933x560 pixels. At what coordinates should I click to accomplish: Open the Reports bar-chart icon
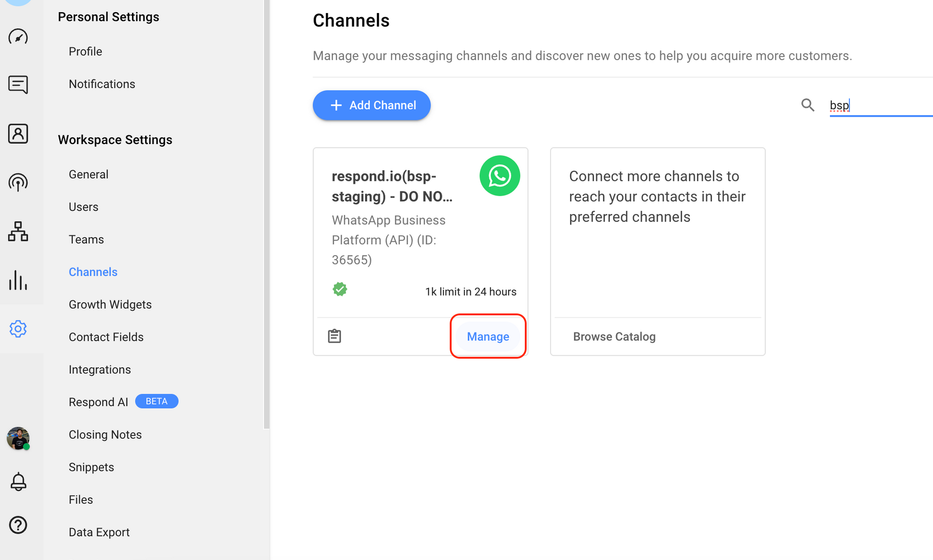[18, 280]
